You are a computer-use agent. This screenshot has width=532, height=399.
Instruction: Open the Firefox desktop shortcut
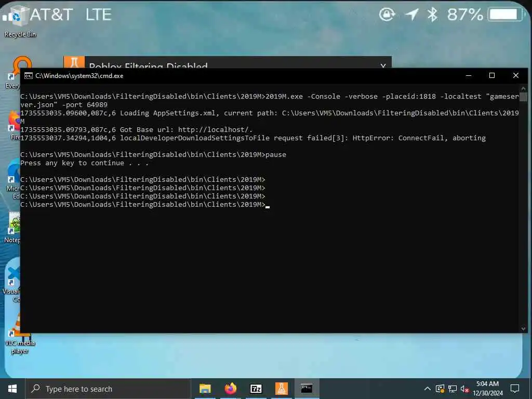pos(14,125)
